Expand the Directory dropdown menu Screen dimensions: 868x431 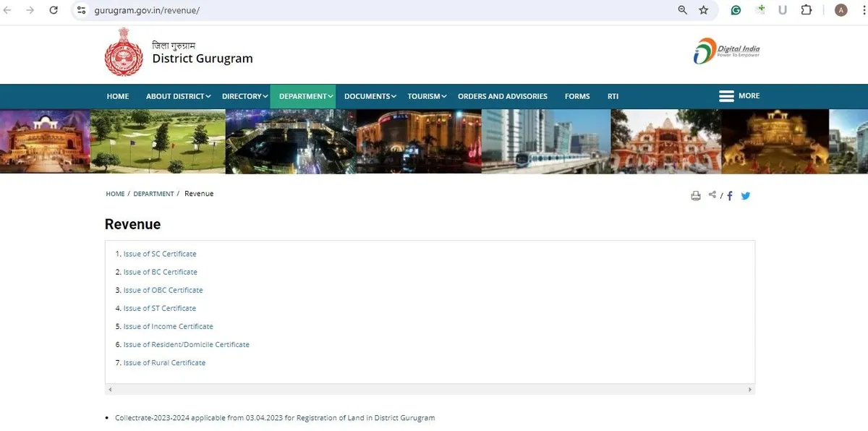244,96
